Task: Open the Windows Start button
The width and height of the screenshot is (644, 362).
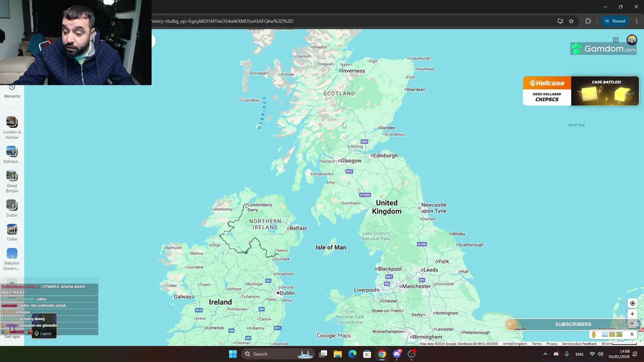Action: [233, 354]
